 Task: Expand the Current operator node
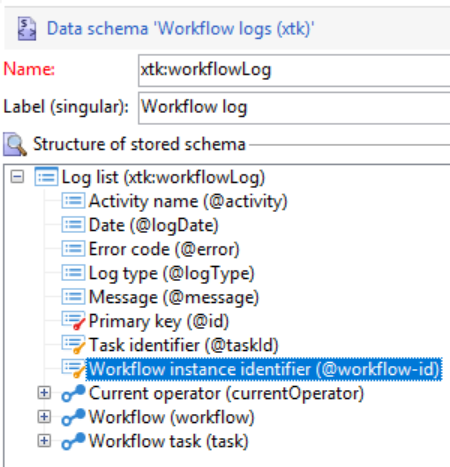[x=44, y=393]
